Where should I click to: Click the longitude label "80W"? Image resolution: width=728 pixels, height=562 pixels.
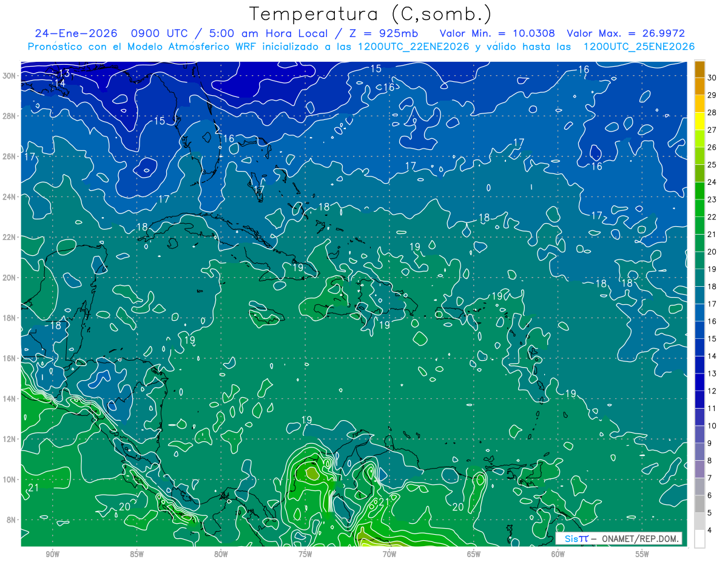tap(221, 555)
